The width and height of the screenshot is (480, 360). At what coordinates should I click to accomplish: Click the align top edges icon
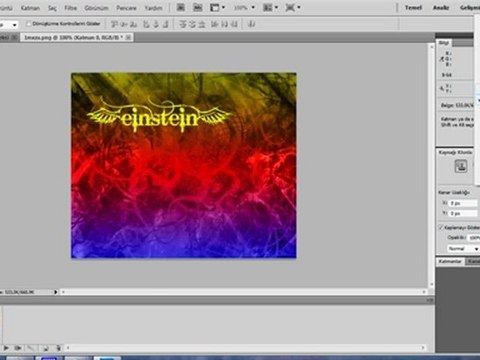point(115,24)
